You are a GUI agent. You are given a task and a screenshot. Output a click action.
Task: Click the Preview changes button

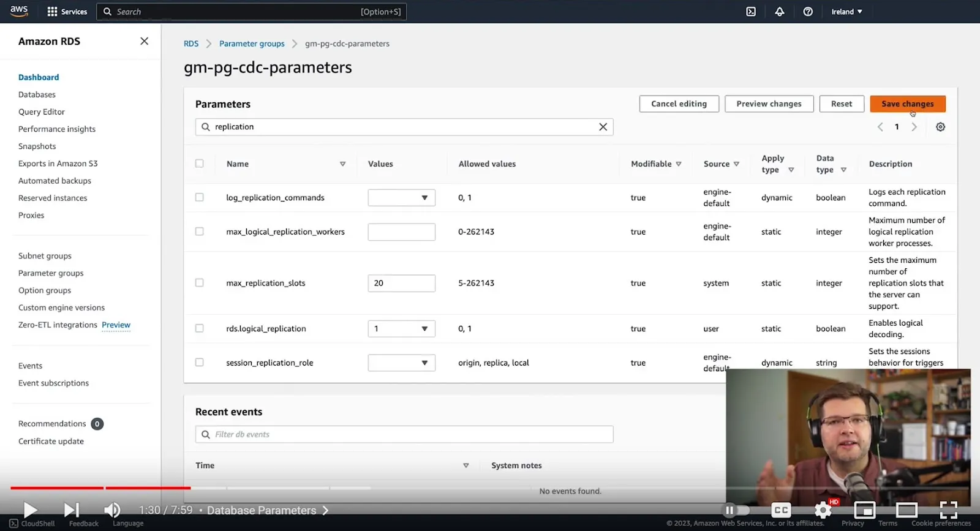[769, 104]
